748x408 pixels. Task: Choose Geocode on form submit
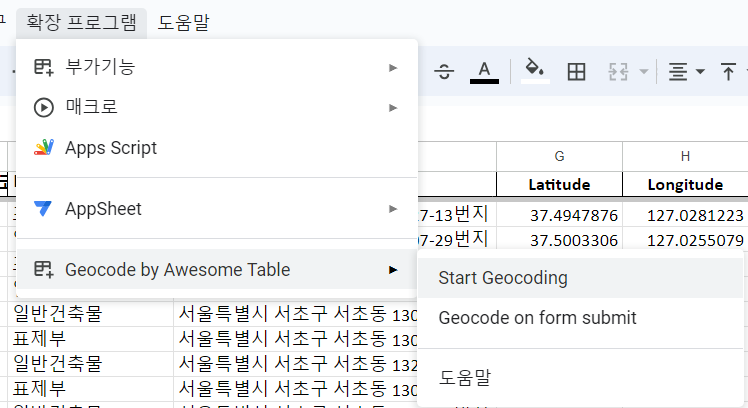(x=580, y=318)
